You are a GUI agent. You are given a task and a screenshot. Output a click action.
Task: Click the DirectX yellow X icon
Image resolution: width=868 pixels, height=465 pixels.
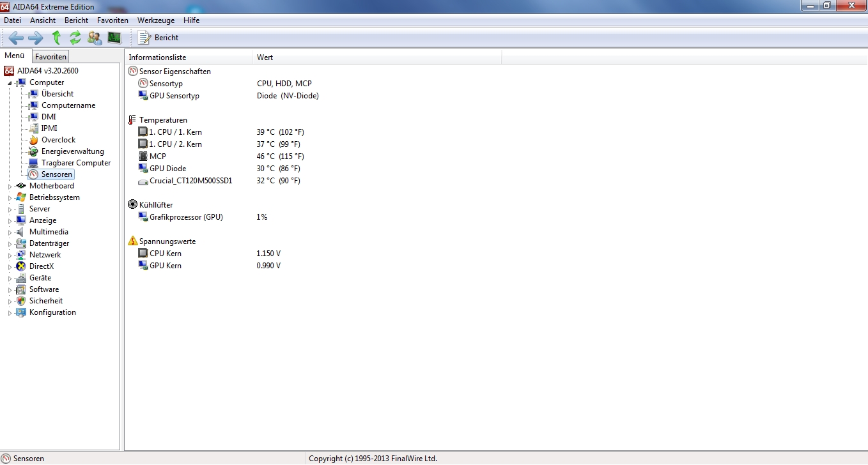21,266
